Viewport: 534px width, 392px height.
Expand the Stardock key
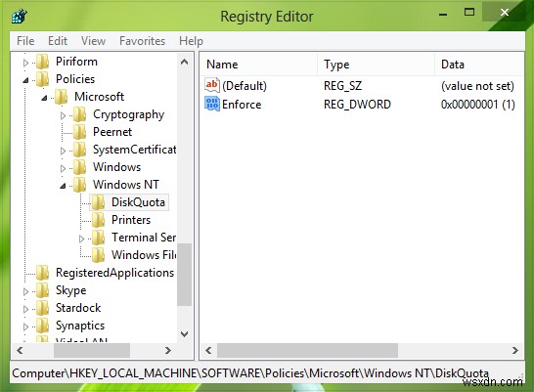coord(25,309)
